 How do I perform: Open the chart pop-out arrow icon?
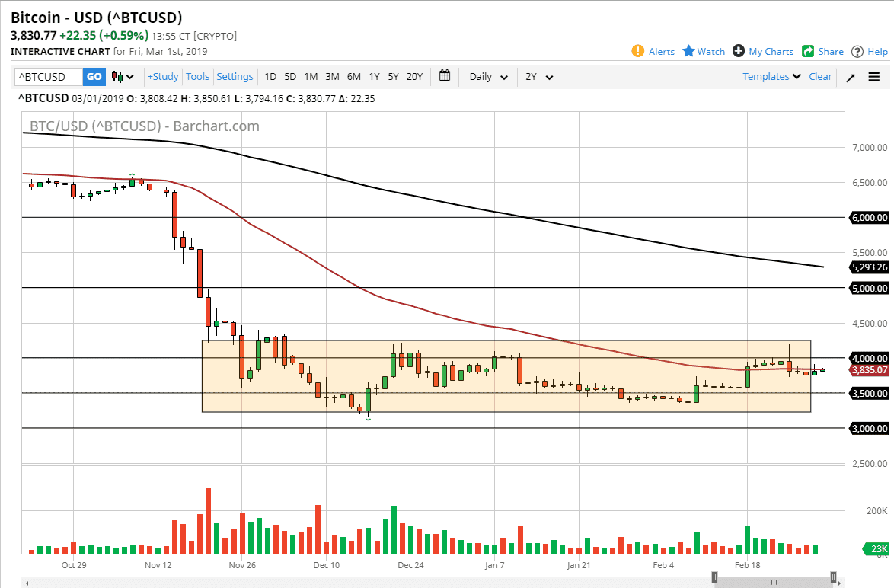(x=851, y=76)
